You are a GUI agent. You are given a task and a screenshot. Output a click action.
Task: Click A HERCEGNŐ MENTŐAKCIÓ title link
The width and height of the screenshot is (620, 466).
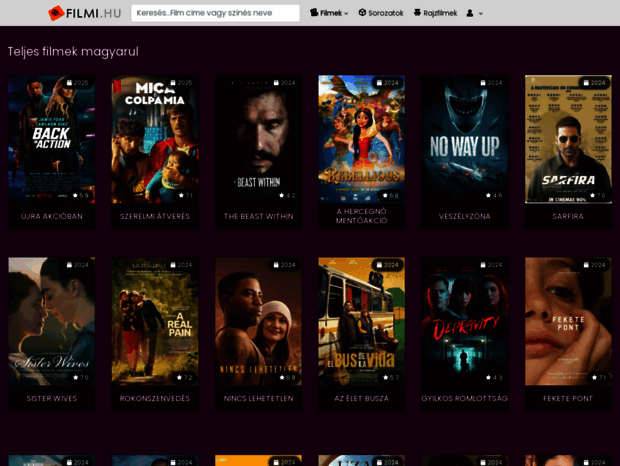tap(361, 216)
